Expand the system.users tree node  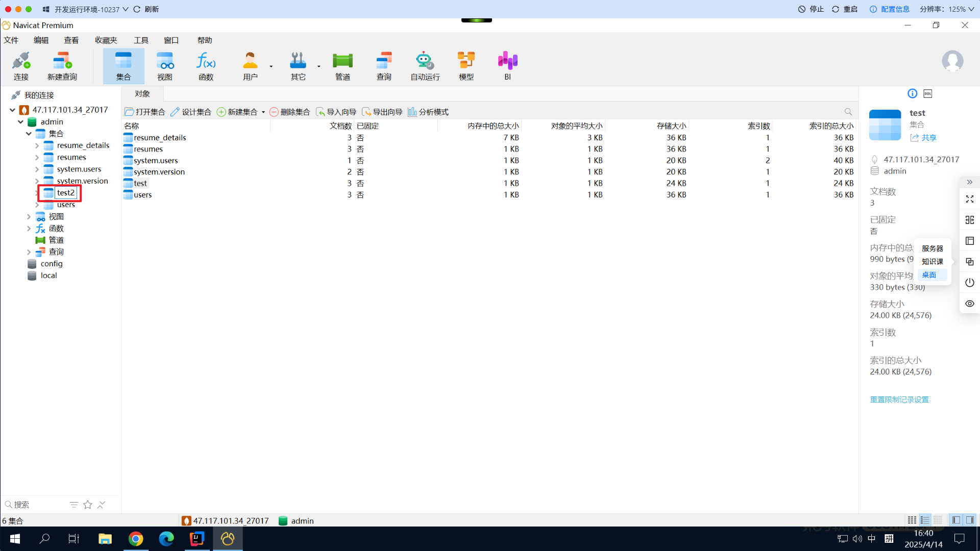coord(37,169)
